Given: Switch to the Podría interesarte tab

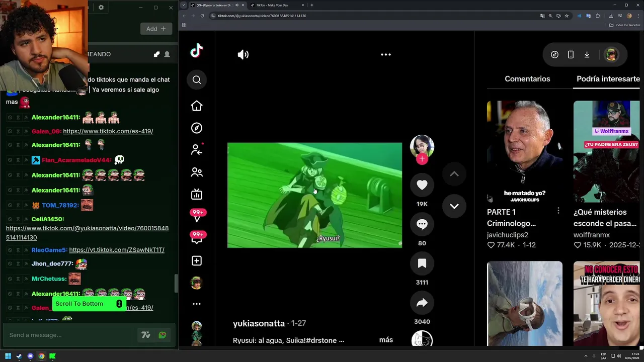Looking at the screenshot, I should pyautogui.click(x=608, y=79).
